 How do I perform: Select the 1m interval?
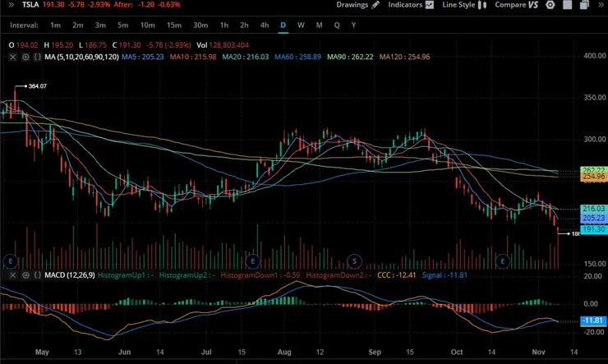pyautogui.click(x=55, y=25)
